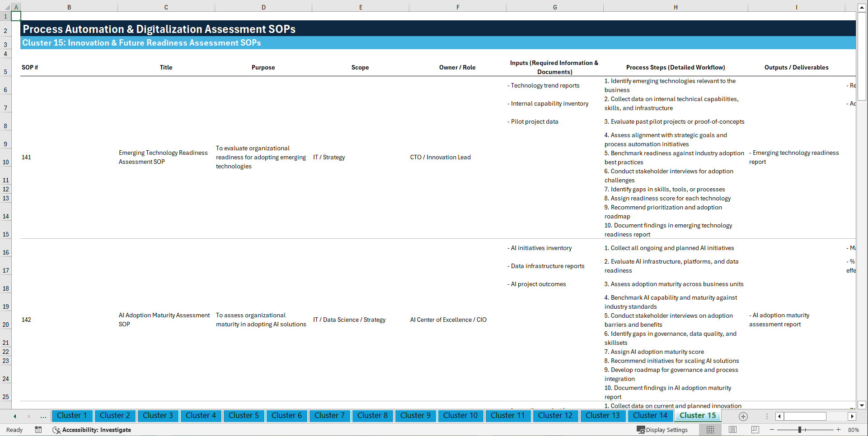Viewport: 868px width, 436px height.
Task: Switch to the Cluster 7 tab
Action: pos(329,416)
